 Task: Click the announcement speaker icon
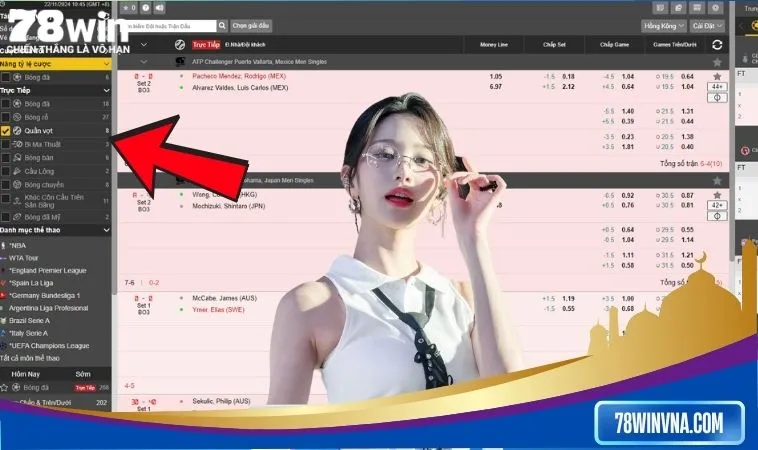tap(159, 8)
